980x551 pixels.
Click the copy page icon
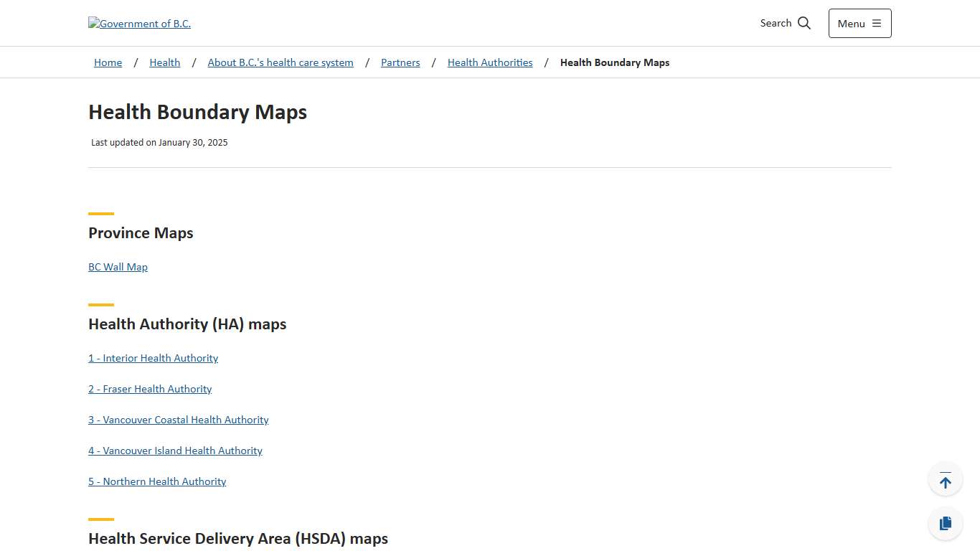point(945,523)
